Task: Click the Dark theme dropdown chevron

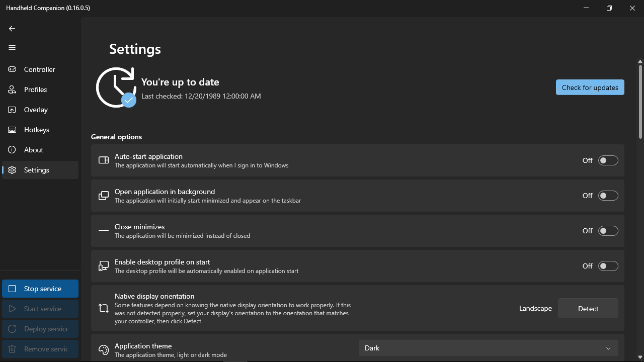Action: (x=608, y=348)
